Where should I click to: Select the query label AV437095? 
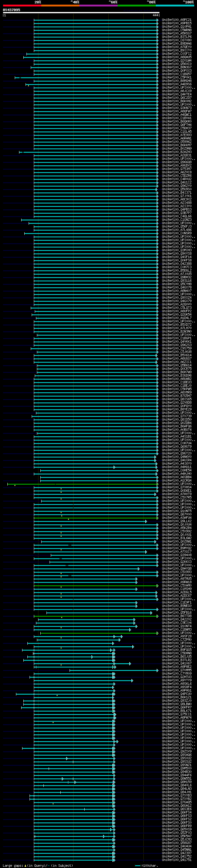click(11, 10)
